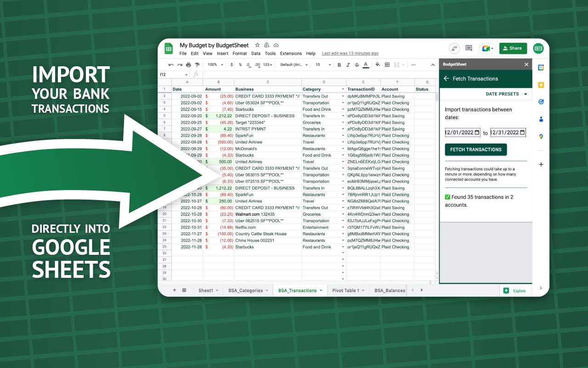Open version history via 'Last edit' link
Viewport: 588px width, 368px height.
[x=350, y=53]
